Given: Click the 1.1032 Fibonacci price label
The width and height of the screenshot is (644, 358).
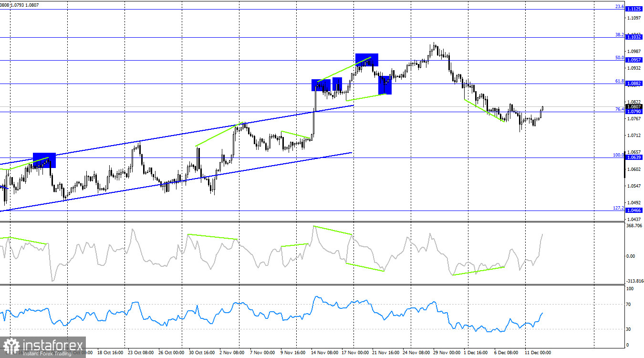Looking at the screenshot, I should tap(634, 37).
